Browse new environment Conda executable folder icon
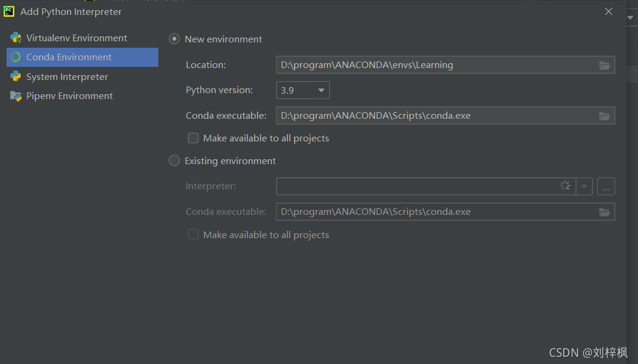 pyautogui.click(x=605, y=116)
